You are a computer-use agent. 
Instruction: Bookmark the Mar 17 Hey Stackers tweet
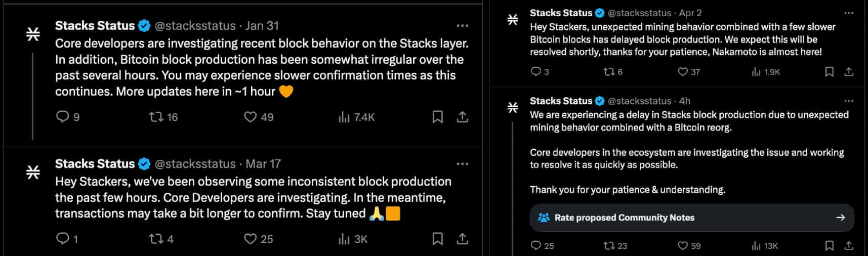[x=438, y=239]
